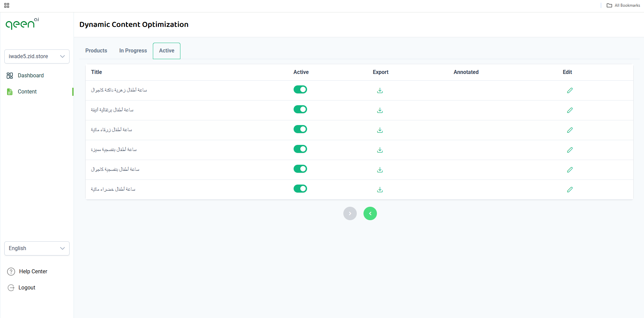The image size is (644, 318).
Task: Click the title 'ساعة أطفال زهرية داكنة كاجوال'
Action: pyautogui.click(x=119, y=90)
